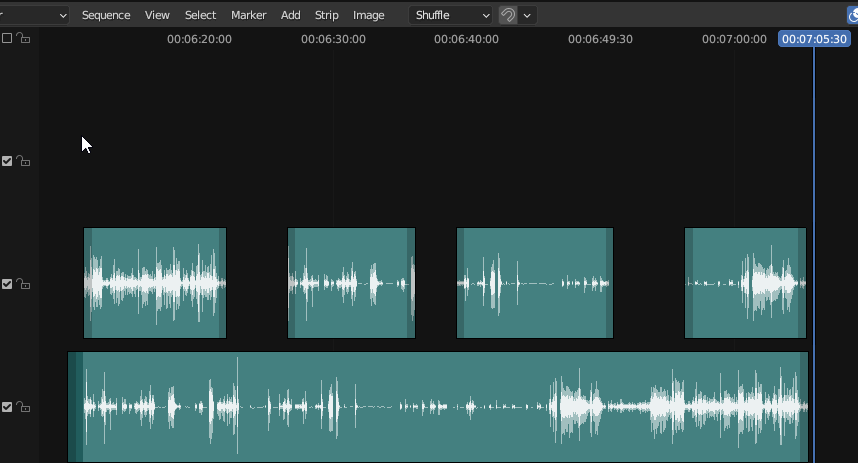Click the overlays icon at top right
Viewport: 858px width, 463px height.
(851, 15)
